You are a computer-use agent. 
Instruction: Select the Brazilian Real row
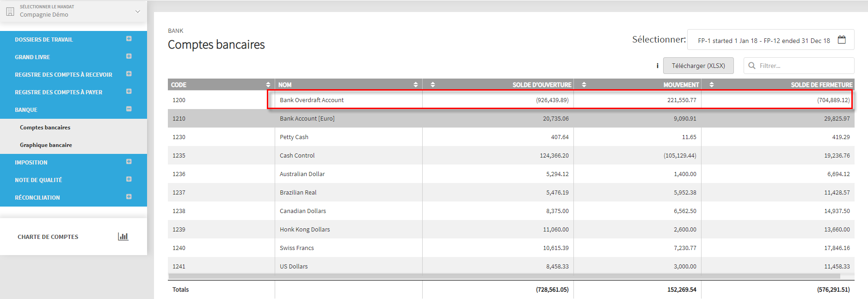click(x=511, y=192)
